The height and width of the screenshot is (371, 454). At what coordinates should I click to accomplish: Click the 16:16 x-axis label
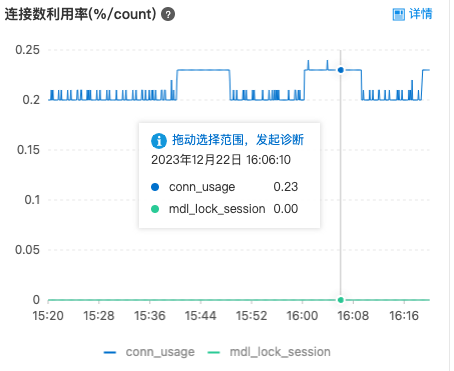click(404, 316)
